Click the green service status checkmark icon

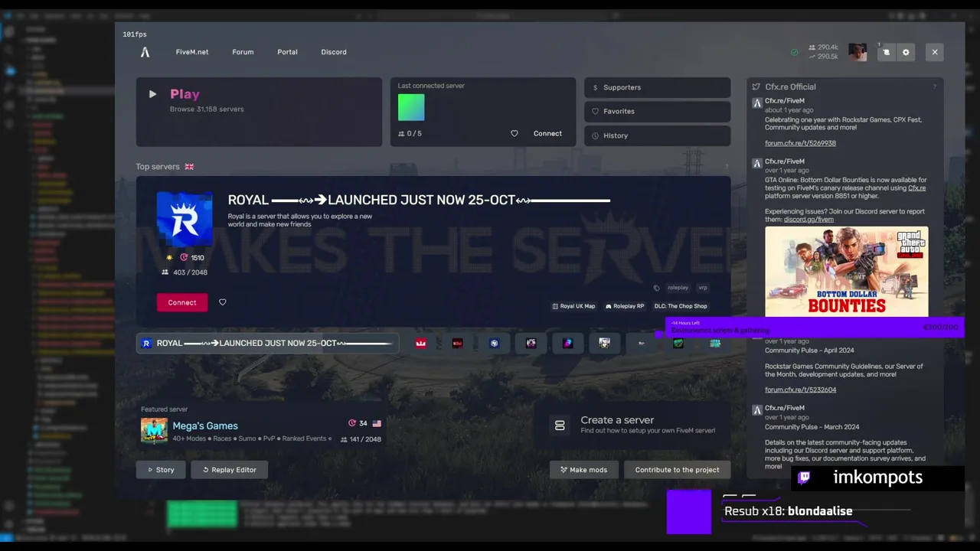coord(794,52)
